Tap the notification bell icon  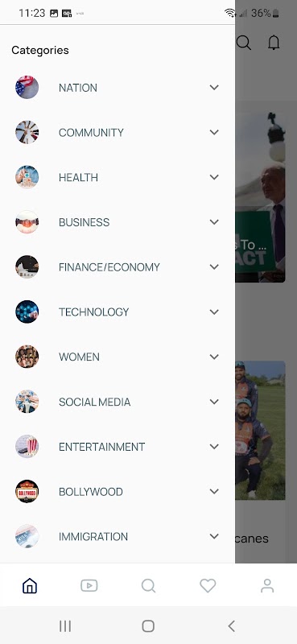(x=274, y=43)
